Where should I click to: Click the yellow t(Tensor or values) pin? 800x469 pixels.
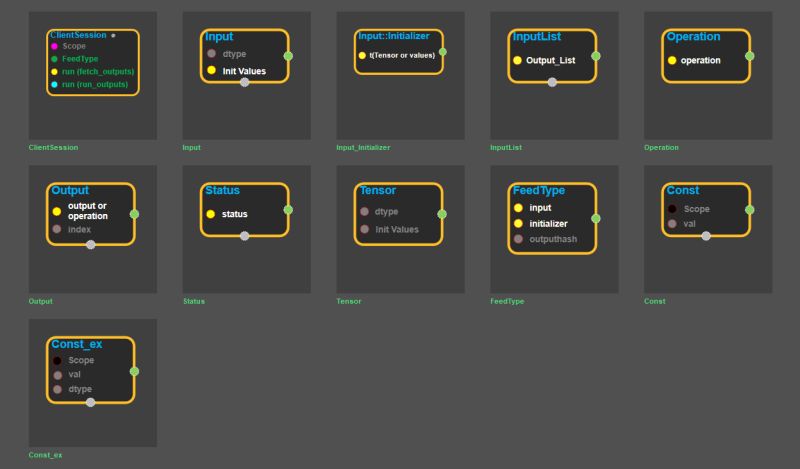click(x=362, y=55)
